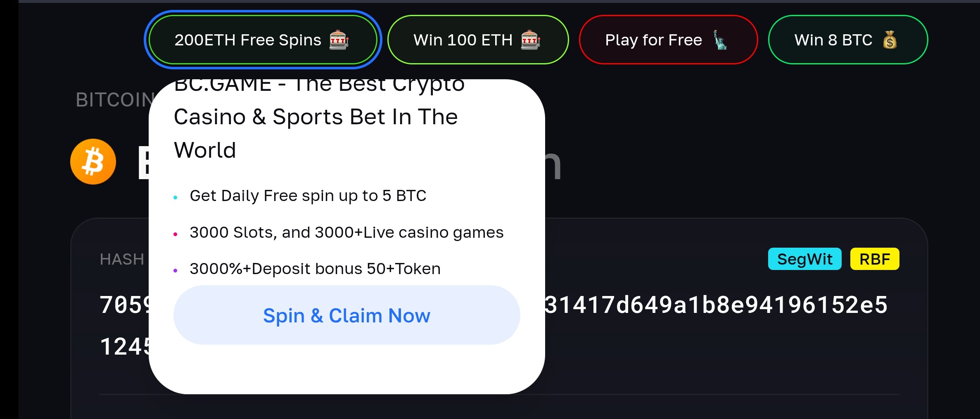980x419 pixels.
Task: Click the SegWit badge
Action: click(804, 259)
